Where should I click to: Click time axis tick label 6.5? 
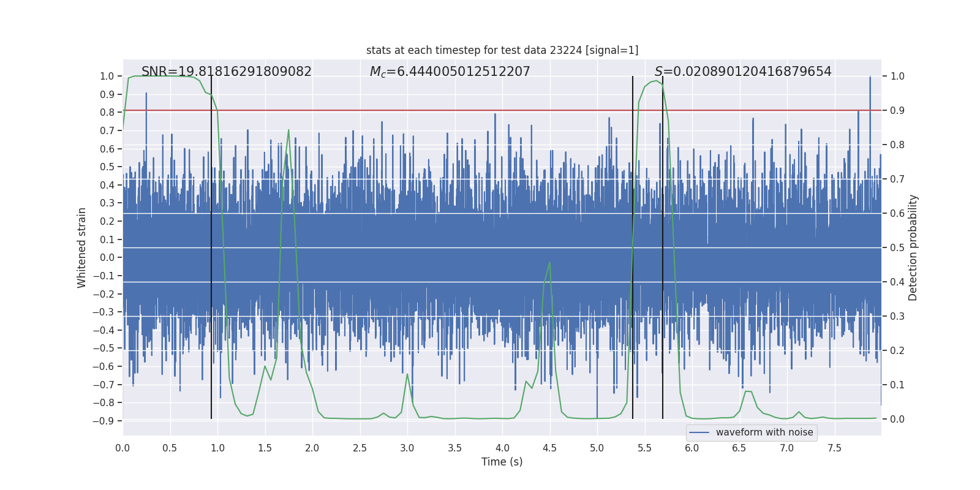pos(739,448)
